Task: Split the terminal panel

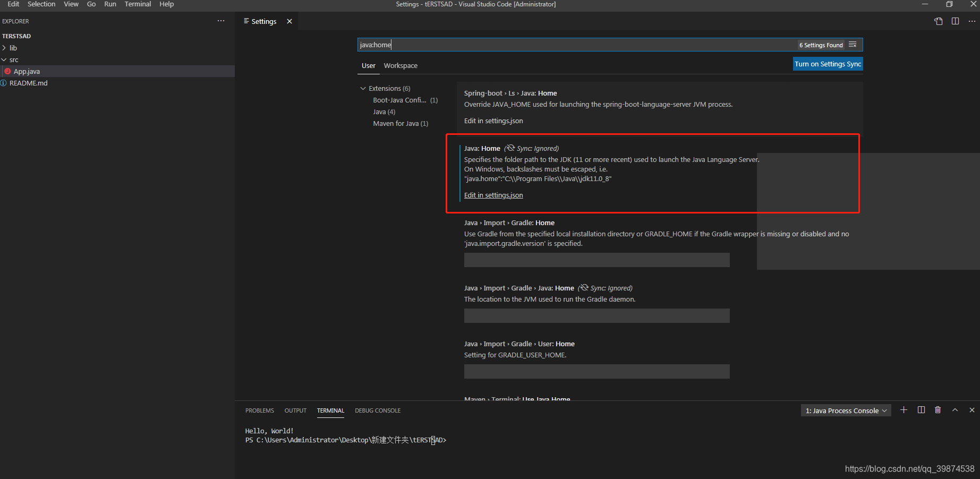Action: [921, 410]
